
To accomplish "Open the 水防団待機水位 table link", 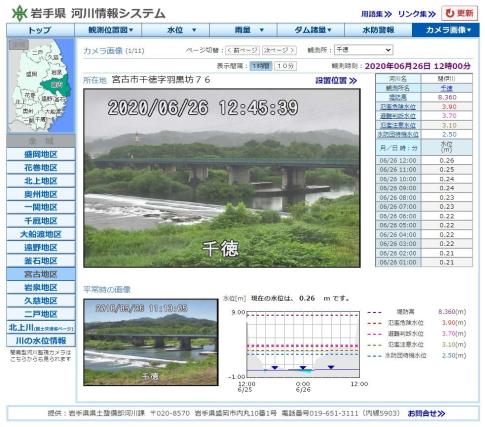I will pyautogui.click(x=398, y=135).
